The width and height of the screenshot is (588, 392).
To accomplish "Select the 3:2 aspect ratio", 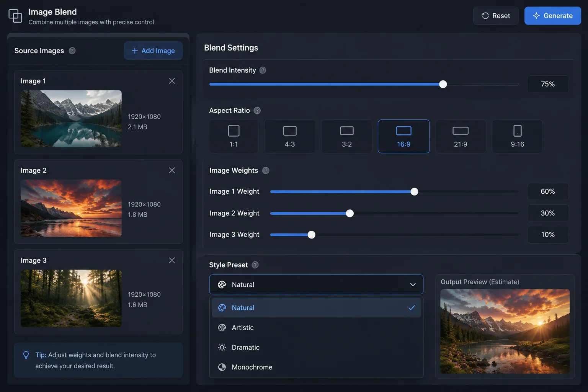I will pos(347,136).
